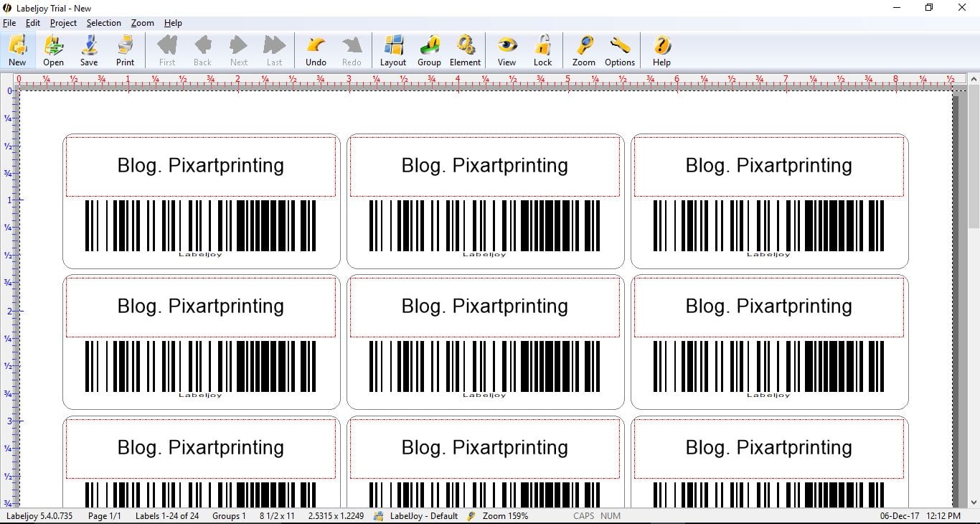Click 'Zoom 159%' in status bar
Image resolution: width=980 pixels, height=524 pixels.
pos(505,516)
